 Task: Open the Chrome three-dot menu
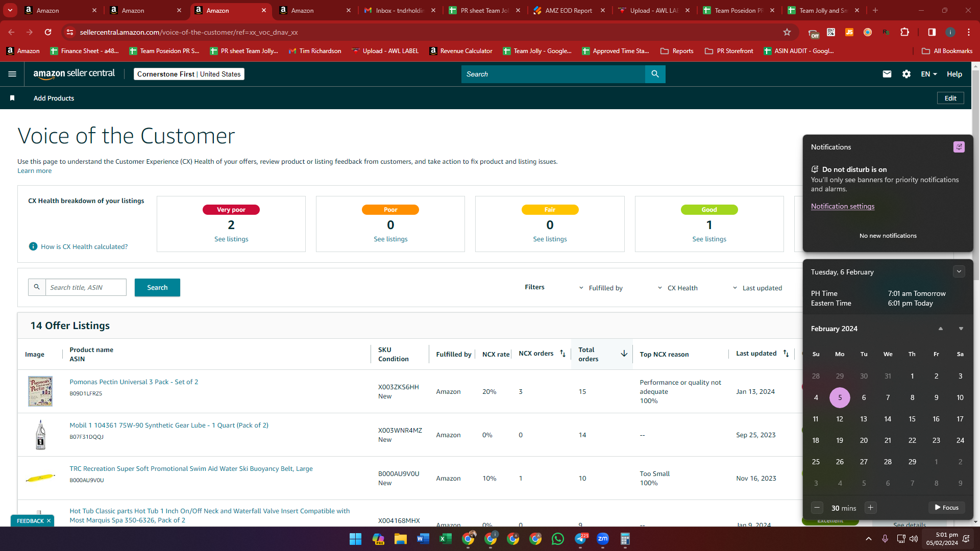click(x=969, y=32)
